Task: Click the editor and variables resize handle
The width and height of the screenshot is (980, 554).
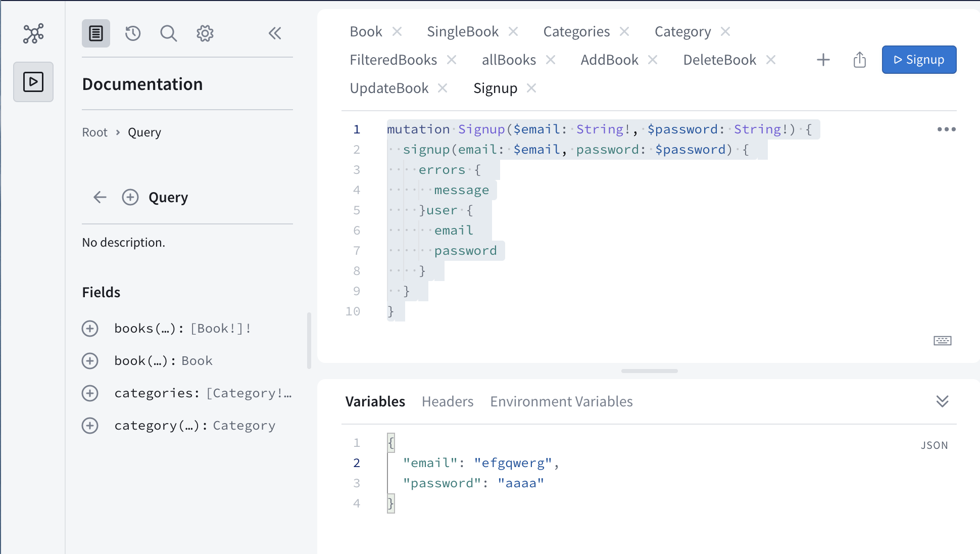Action: (x=650, y=371)
